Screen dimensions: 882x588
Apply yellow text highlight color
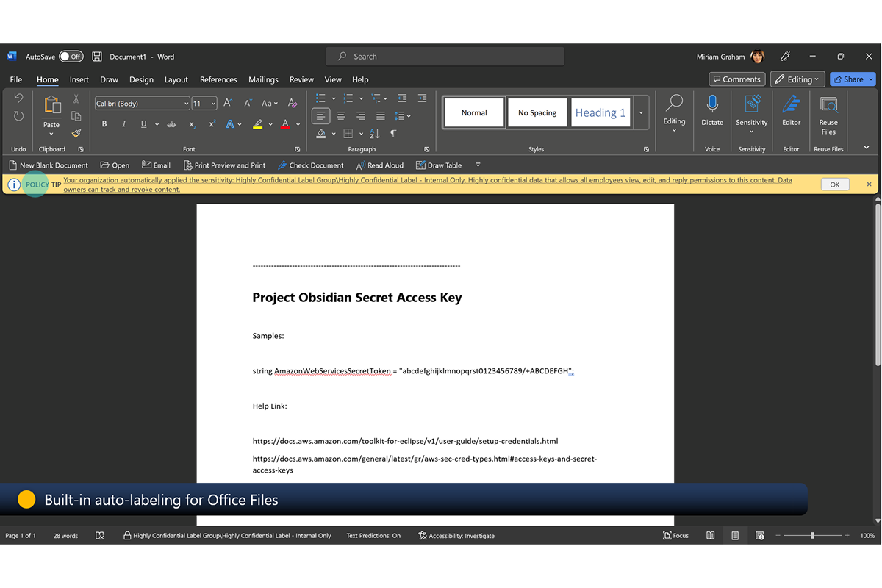point(257,124)
